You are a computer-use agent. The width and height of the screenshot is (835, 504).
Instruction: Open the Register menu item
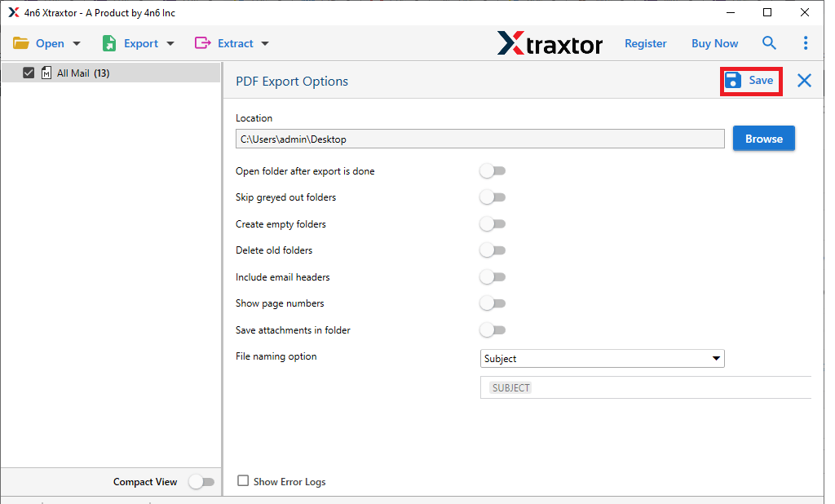(x=645, y=42)
